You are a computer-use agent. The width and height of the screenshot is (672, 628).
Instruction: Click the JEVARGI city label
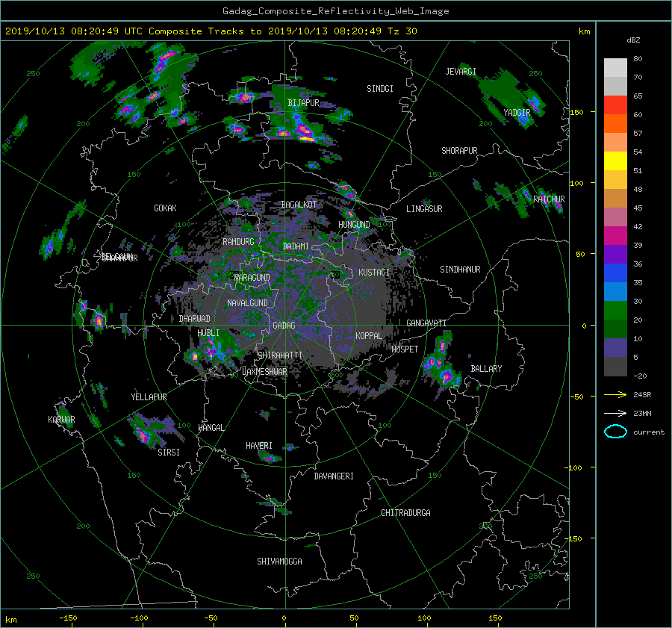click(461, 71)
